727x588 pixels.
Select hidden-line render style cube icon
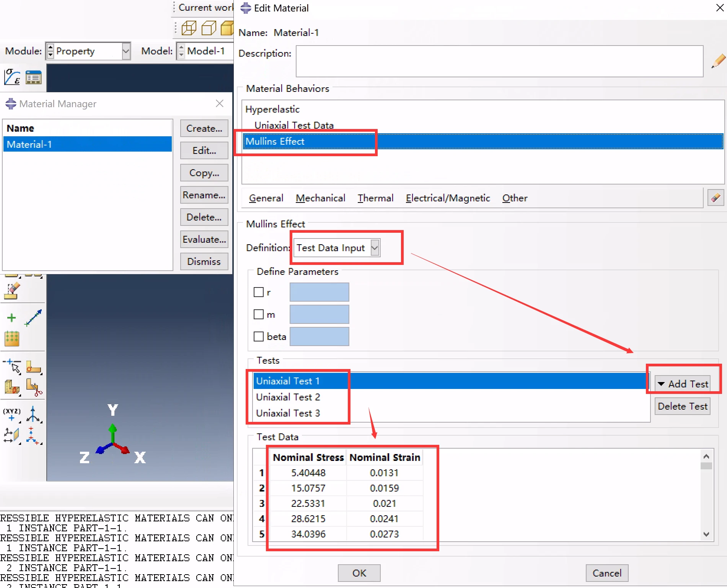(209, 28)
